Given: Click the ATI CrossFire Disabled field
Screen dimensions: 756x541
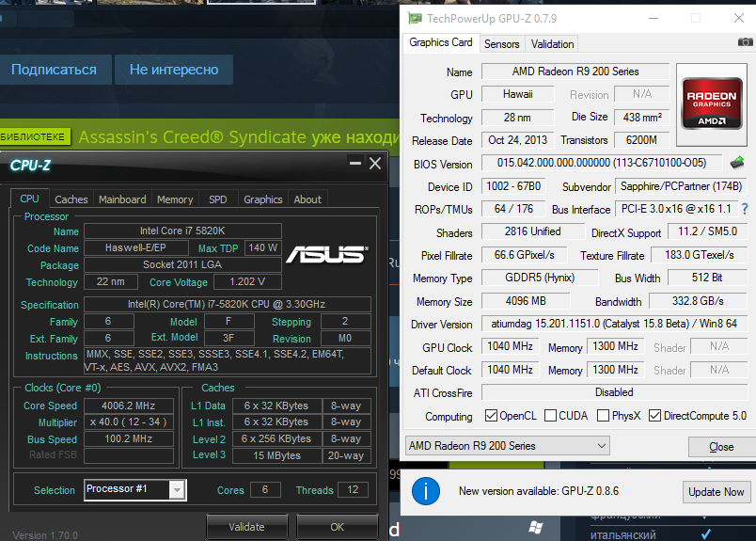Looking at the screenshot, I should tap(614, 392).
